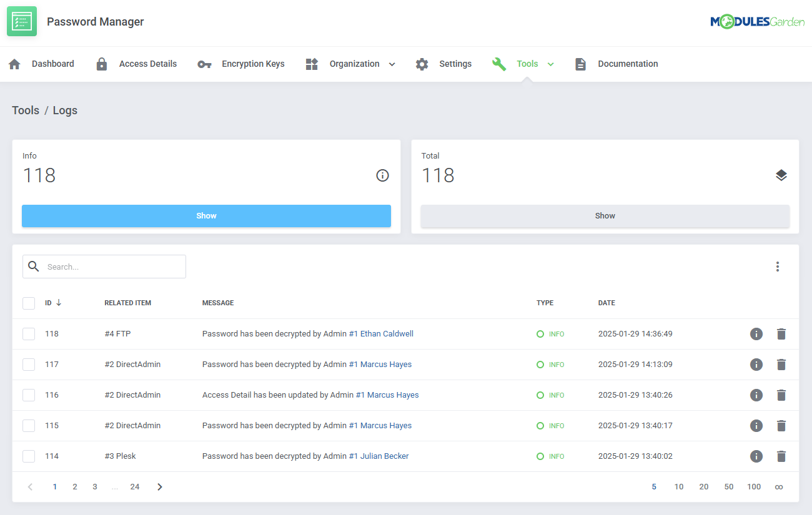The width and height of the screenshot is (812, 515).
Task: Click the ModulesGarden logo
Action: click(757, 22)
